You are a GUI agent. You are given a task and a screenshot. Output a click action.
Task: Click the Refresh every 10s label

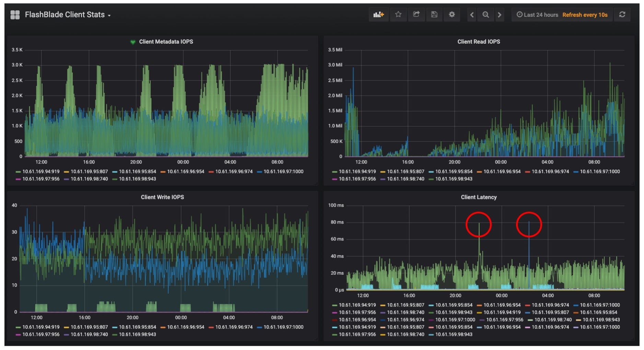585,15
